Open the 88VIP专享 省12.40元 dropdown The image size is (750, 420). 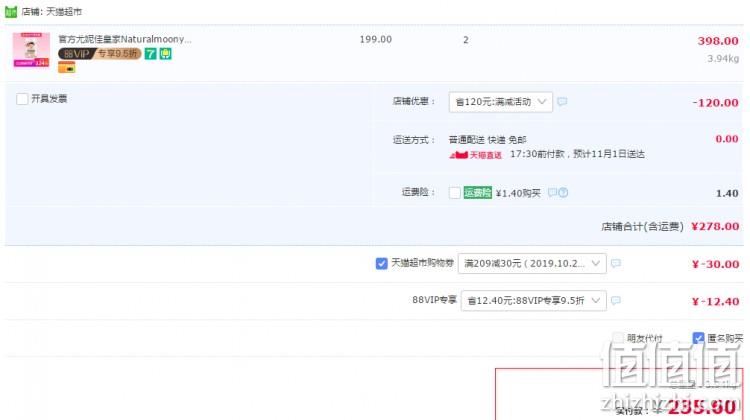pos(533,300)
